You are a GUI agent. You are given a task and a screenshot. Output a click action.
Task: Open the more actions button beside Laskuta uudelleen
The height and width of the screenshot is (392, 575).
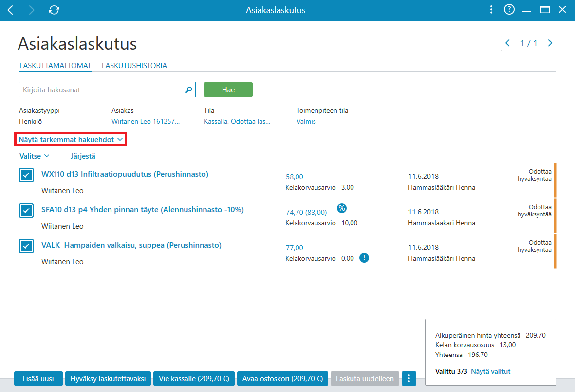[409, 378]
